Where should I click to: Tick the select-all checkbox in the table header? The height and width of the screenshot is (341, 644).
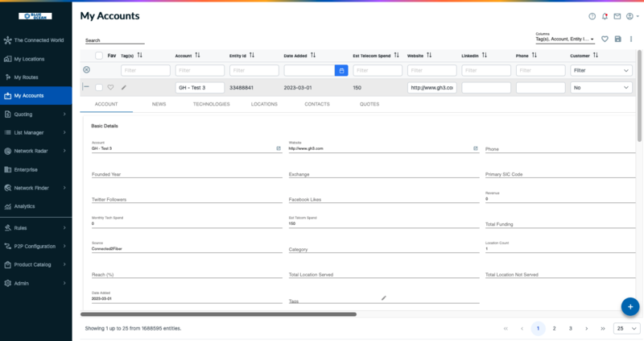[99, 56]
